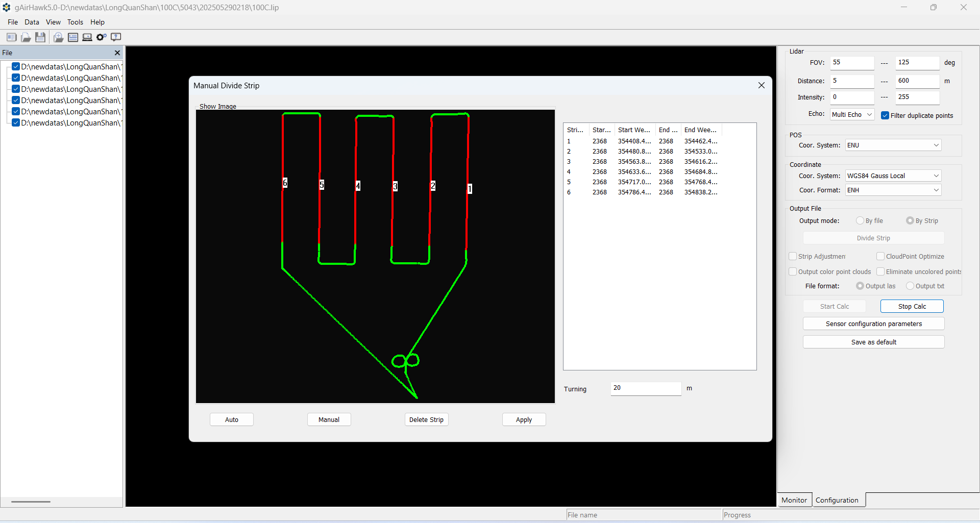This screenshot has height=523, width=980.
Task: Open the Tools menu
Action: tap(75, 22)
